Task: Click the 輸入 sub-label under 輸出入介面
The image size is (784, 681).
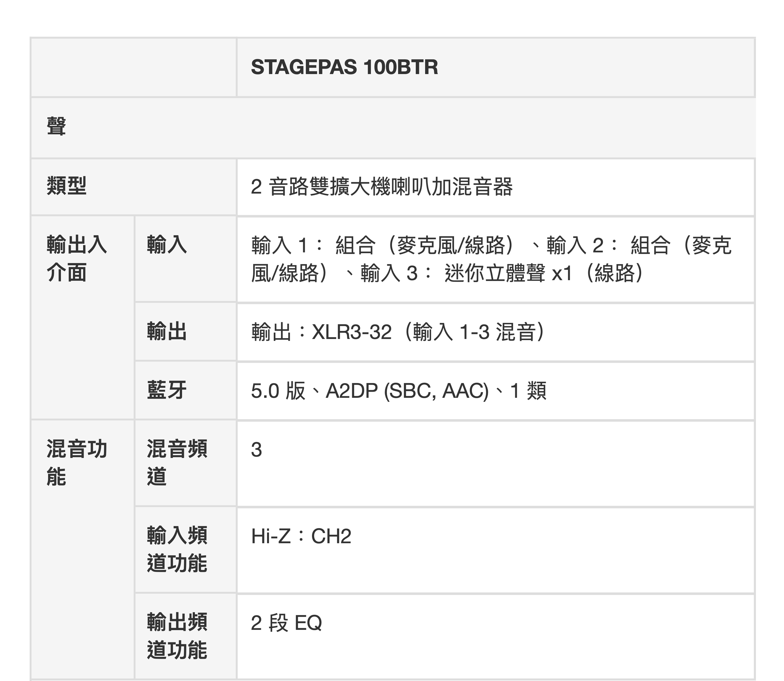Action: (167, 244)
